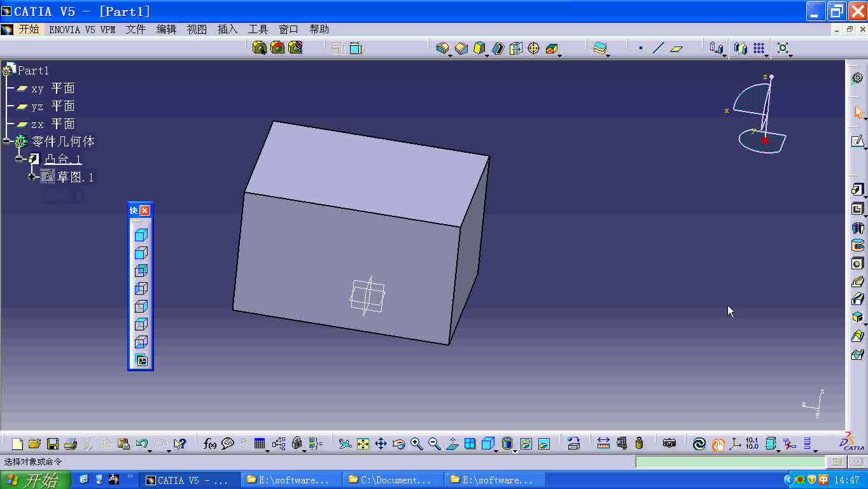Toggle Swap visible space icon
868x489 pixels.
(x=543, y=444)
